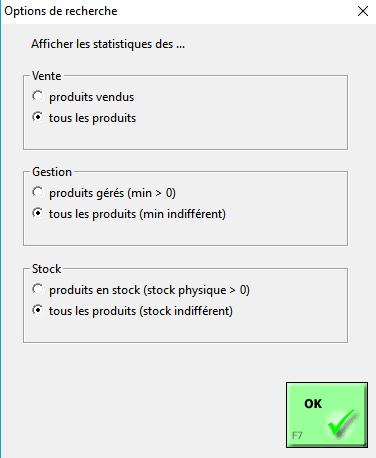This screenshot has width=376, height=458.
Task: Click the Gestion group box title
Action: coord(52,172)
